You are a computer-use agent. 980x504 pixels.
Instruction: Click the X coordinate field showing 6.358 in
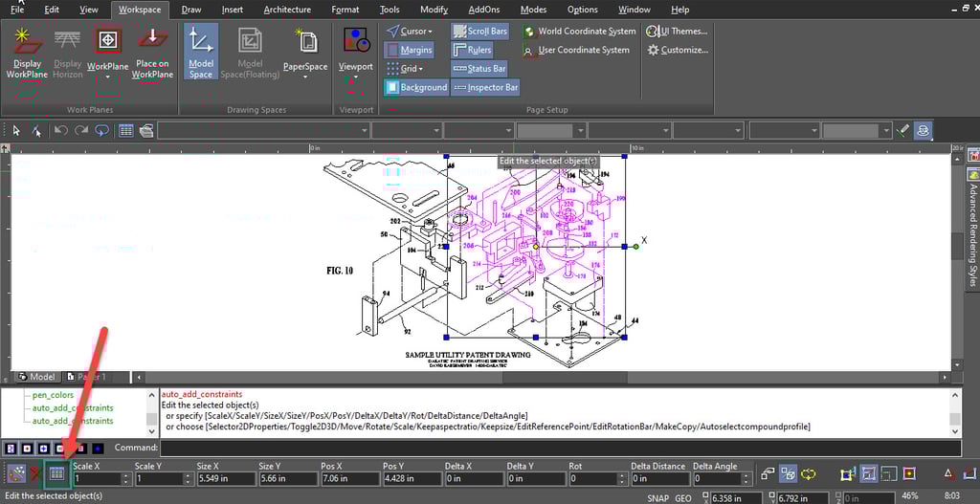click(736, 498)
